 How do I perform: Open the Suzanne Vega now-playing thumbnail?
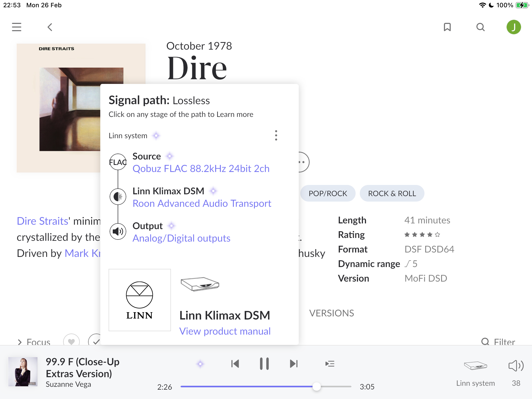(x=23, y=371)
